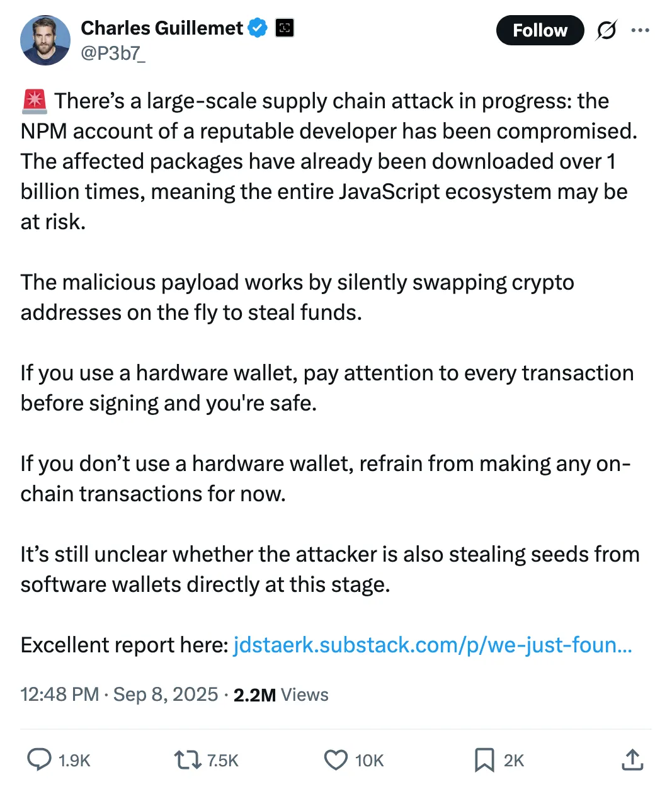Screen dimensions: 672x789
Task: Click the Grok slashed-circle icon
Action: click(x=606, y=30)
